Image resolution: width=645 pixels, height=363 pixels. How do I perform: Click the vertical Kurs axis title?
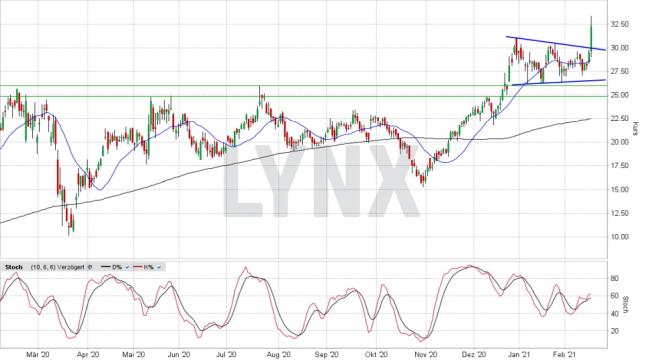pyautogui.click(x=636, y=128)
